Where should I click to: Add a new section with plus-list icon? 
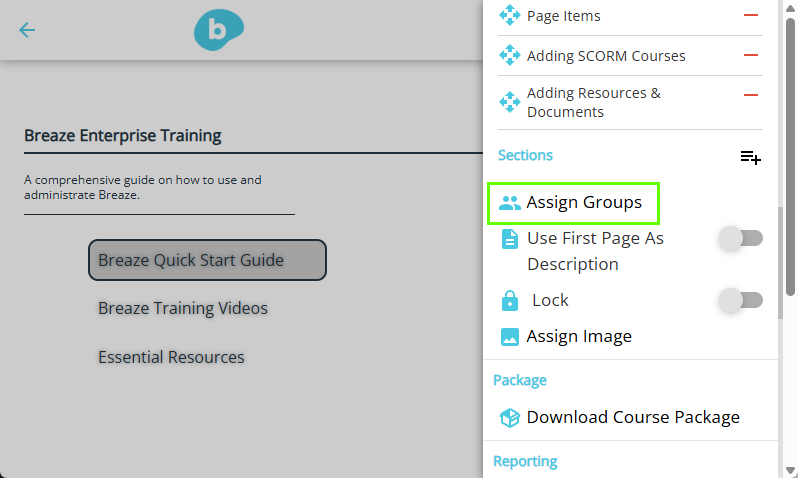click(x=751, y=157)
